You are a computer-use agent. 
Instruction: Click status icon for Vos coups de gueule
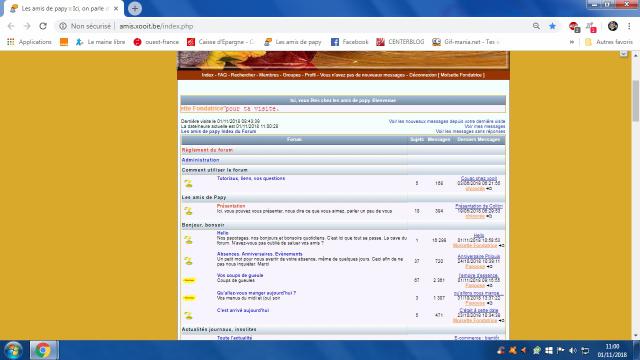[189, 280]
